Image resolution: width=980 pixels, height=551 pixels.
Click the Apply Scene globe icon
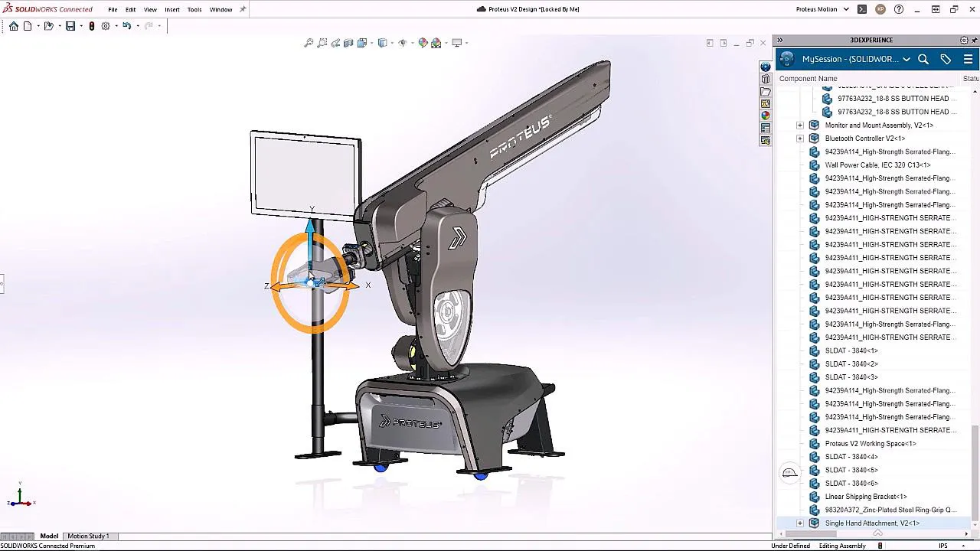tap(436, 43)
